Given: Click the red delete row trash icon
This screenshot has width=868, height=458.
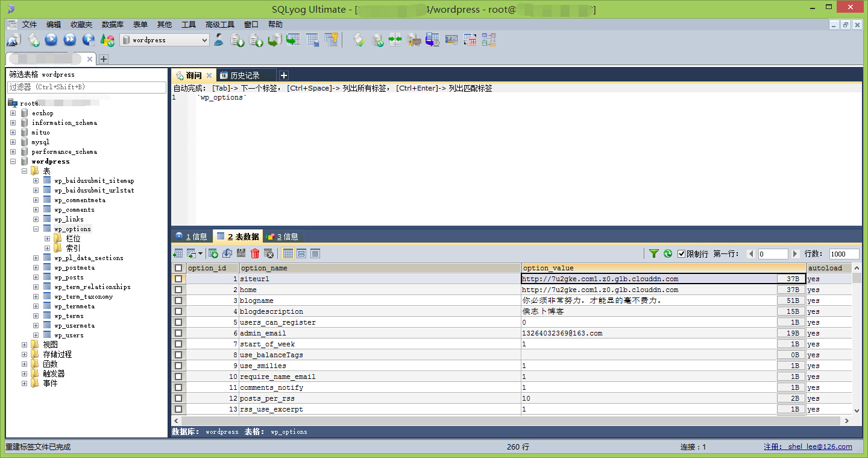Looking at the screenshot, I should pos(255,253).
